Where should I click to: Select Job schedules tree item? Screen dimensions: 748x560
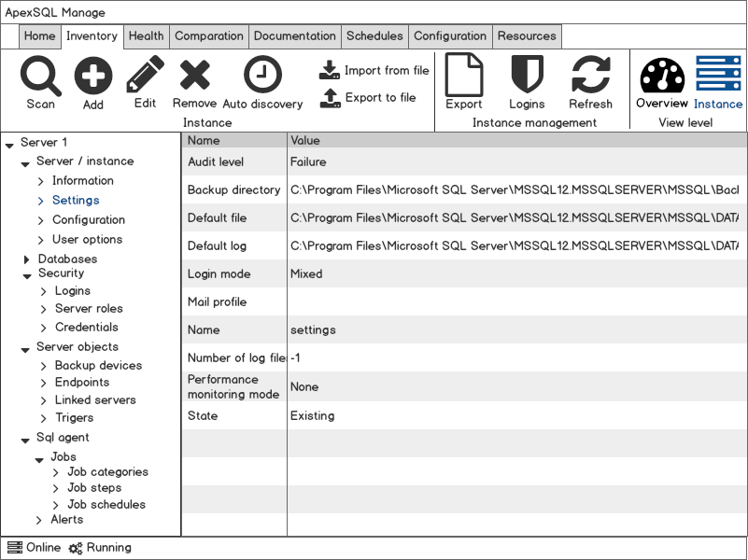(x=106, y=504)
